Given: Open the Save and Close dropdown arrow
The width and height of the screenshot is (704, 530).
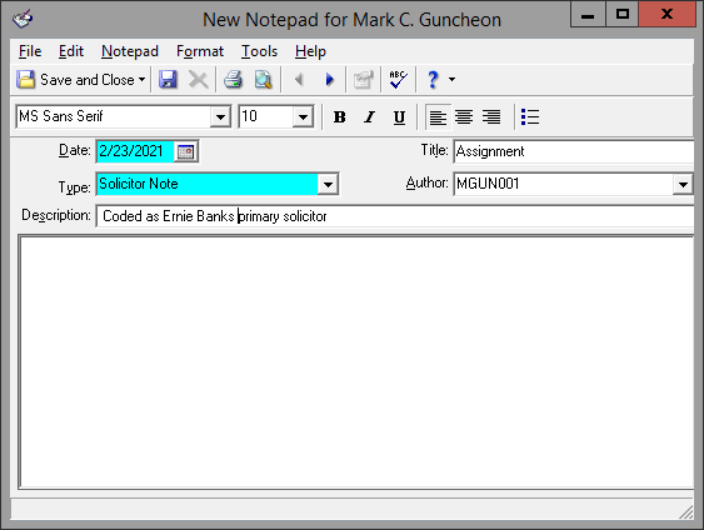Looking at the screenshot, I should coord(142,80).
